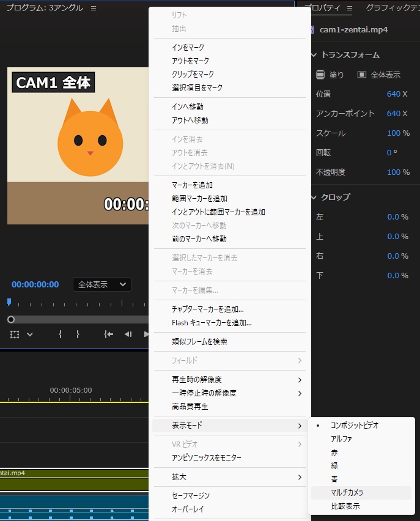Open the Properties panel menu icon

click(x=349, y=8)
